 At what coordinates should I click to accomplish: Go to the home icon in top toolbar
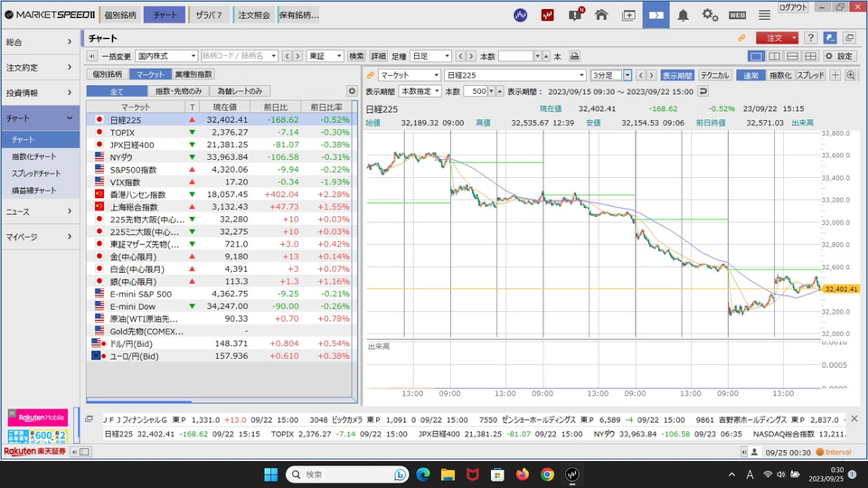(601, 15)
